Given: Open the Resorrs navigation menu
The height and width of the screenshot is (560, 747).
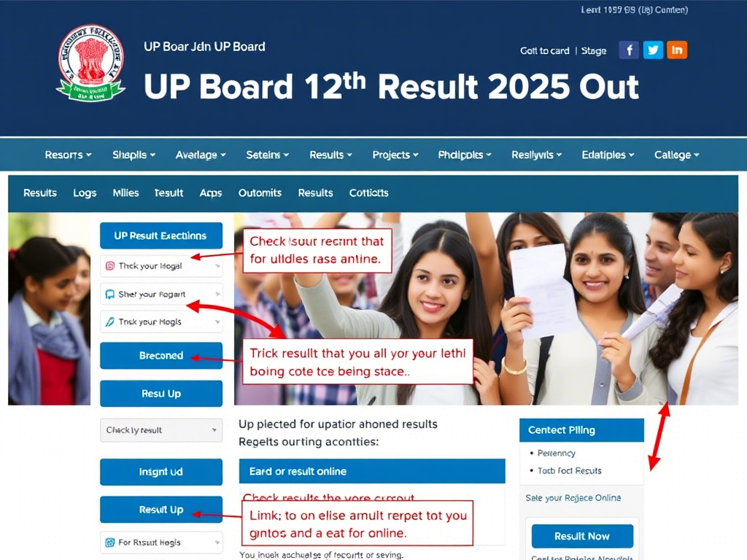Looking at the screenshot, I should pyautogui.click(x=68, y=155).
